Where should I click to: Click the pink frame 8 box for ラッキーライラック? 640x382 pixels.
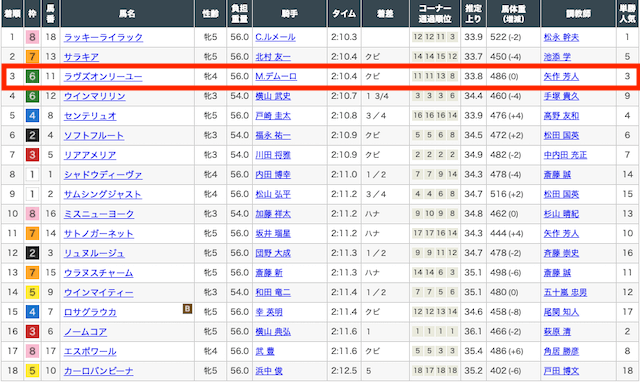coord(32,37)
